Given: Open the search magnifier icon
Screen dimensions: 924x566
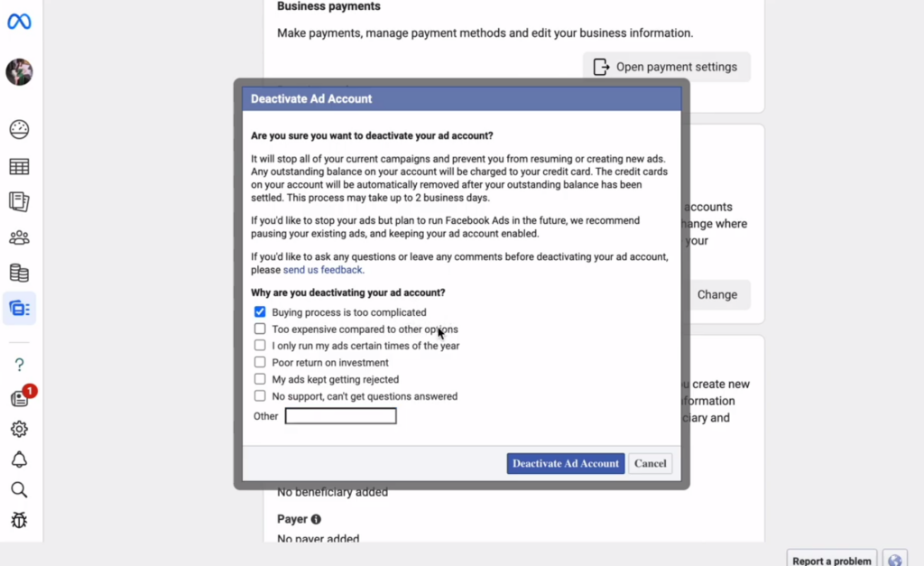Looking at the screenshot, I should pos(19,489).
